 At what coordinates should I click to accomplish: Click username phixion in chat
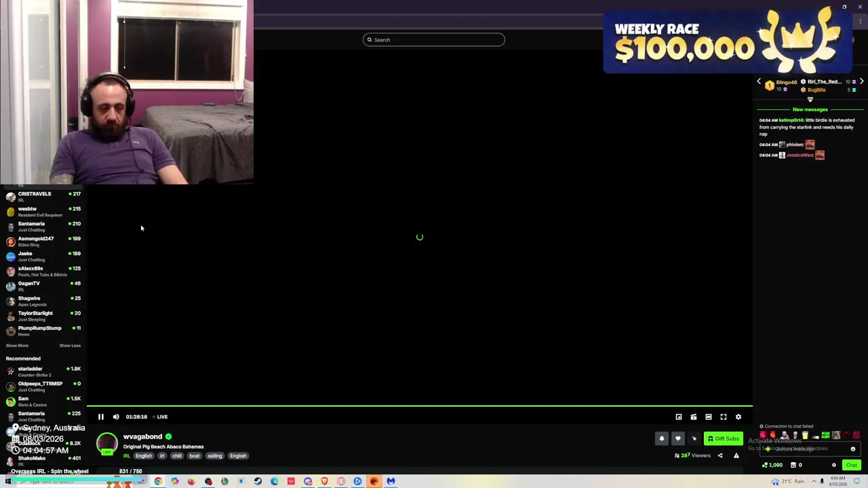point(795,144)
